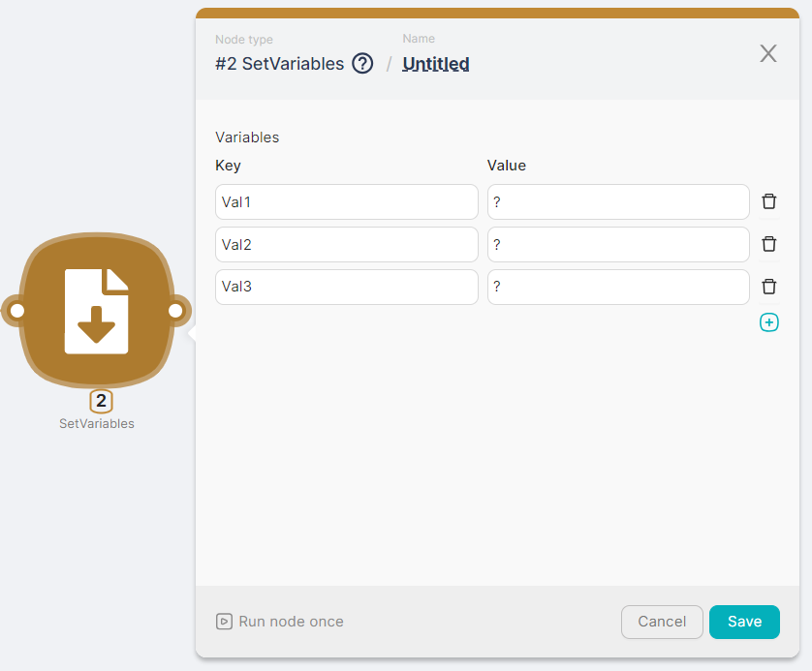Viewport: 812px width, 671px height.
Task: Add a new variable with plus icon
Action: [x=768, y=322]
